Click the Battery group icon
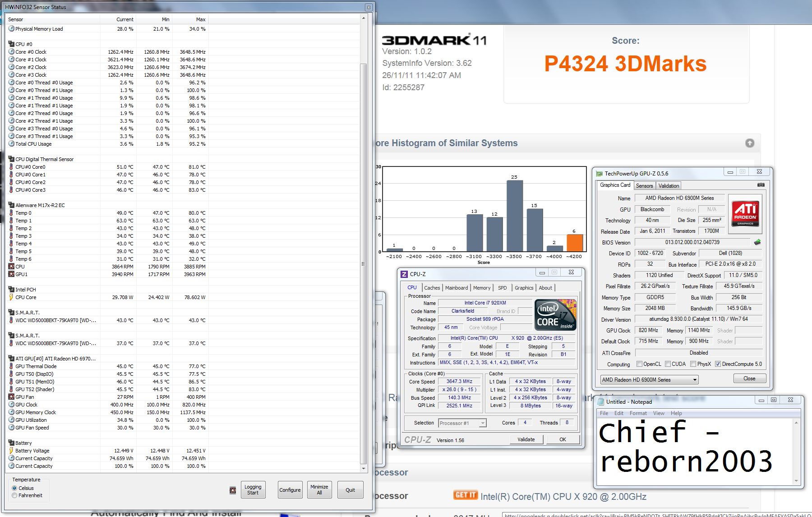Screen dimensions: 812x517 (11, 443)
